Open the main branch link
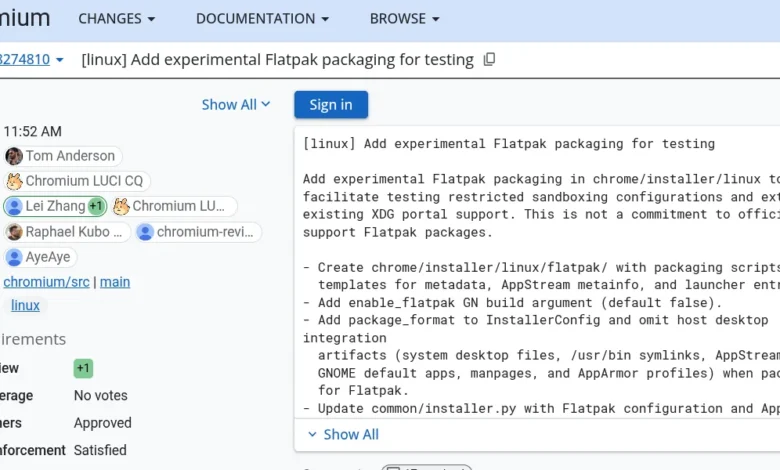 point(115,282)
